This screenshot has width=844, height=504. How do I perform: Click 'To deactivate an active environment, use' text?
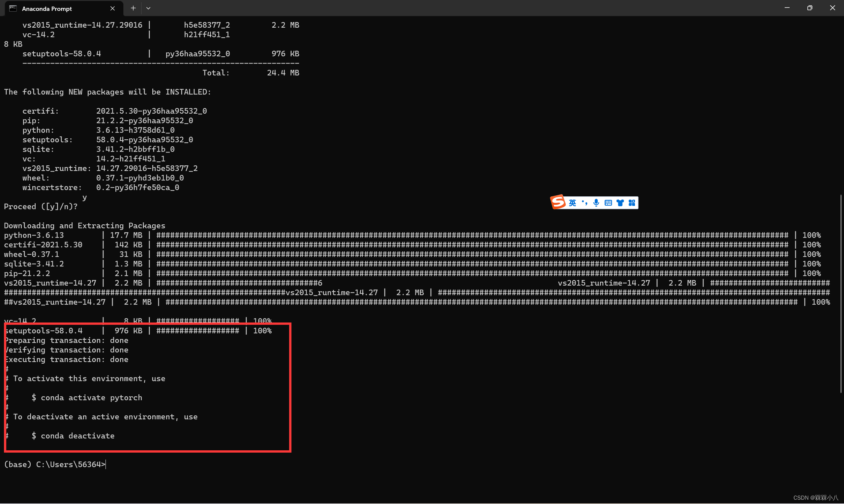coord(105,417)
